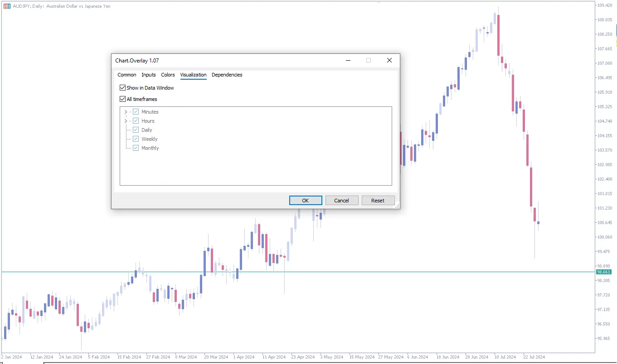Toggle the Monthly timeframe checkbox
Image resolution: width=617 pixels, height=364 pixels.
click(136, 148)
